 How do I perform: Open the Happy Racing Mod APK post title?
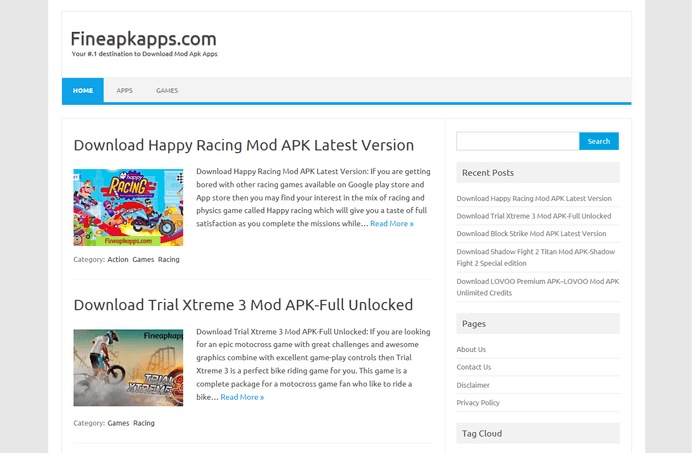click(243, 145)
